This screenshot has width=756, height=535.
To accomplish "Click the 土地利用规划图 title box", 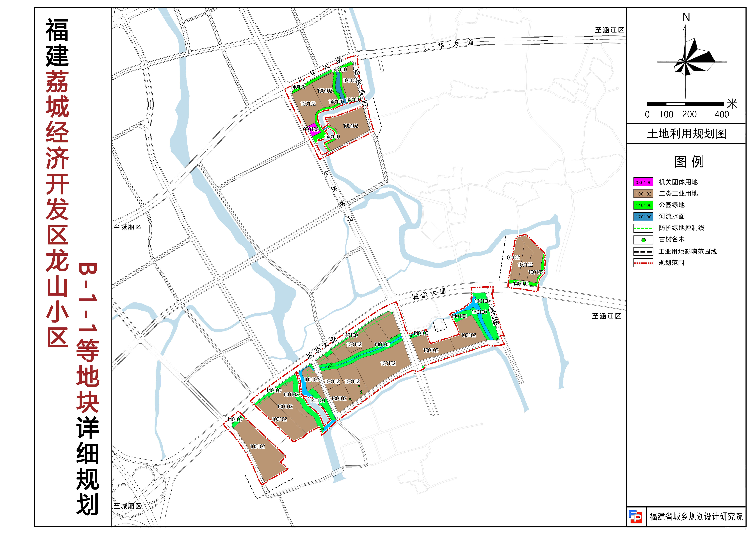I will (x=686, y=134).
